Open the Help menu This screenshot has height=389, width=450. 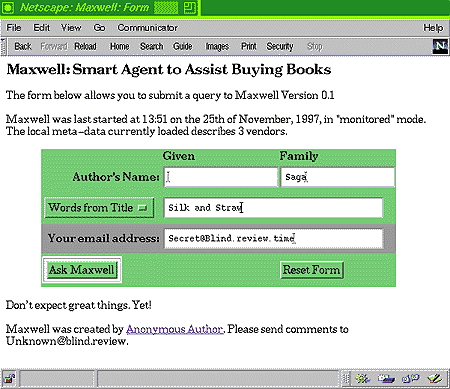[x=433, y=28]
